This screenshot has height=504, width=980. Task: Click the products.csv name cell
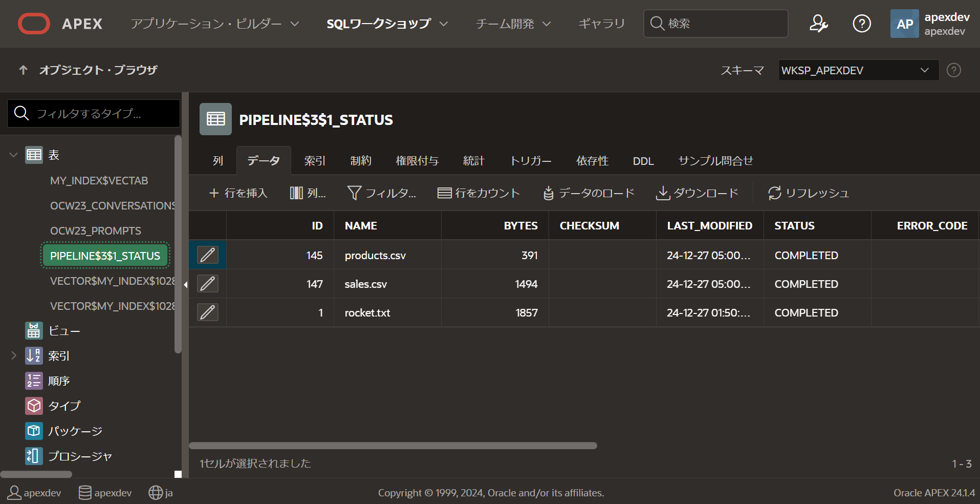pyautogui.click(x=387, y=255)
